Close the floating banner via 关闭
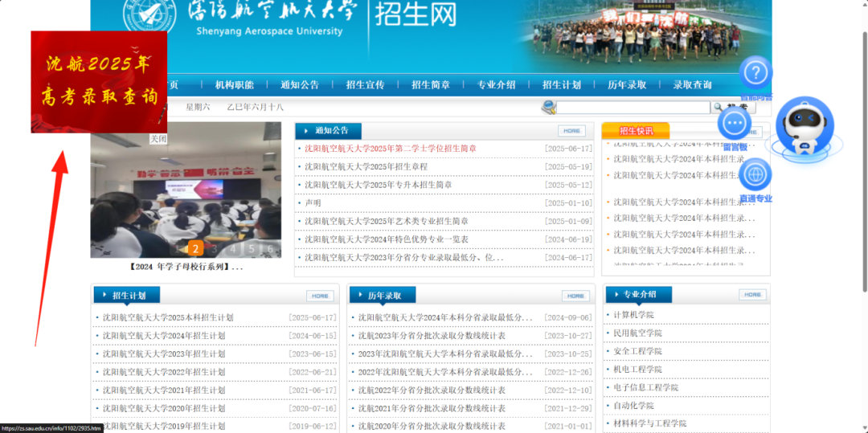 click(158, 139)
